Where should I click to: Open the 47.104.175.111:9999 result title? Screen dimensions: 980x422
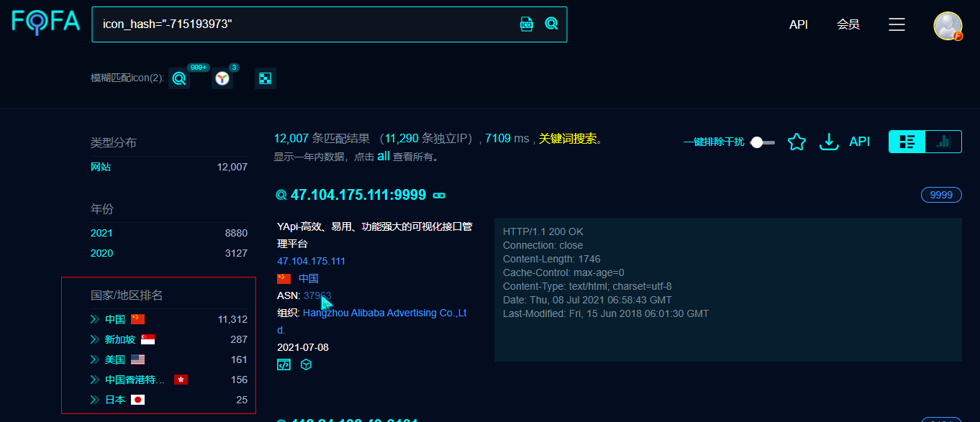[358, 195]
